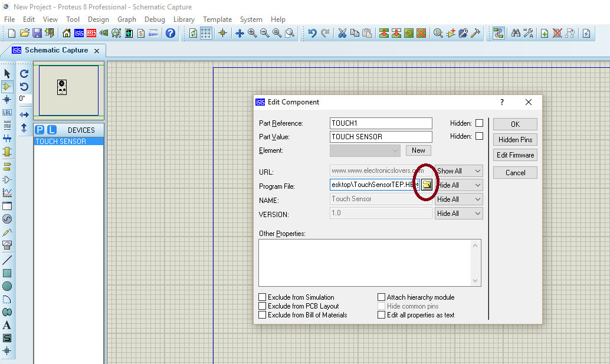Open the Library menu
Viewport: 610px width, 364px height.
(184, 19)
